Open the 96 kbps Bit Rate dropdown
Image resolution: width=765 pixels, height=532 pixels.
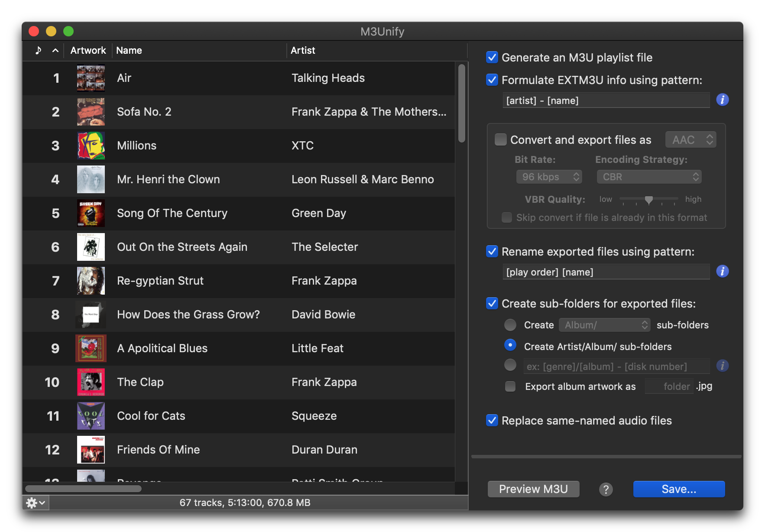(549, 177)
